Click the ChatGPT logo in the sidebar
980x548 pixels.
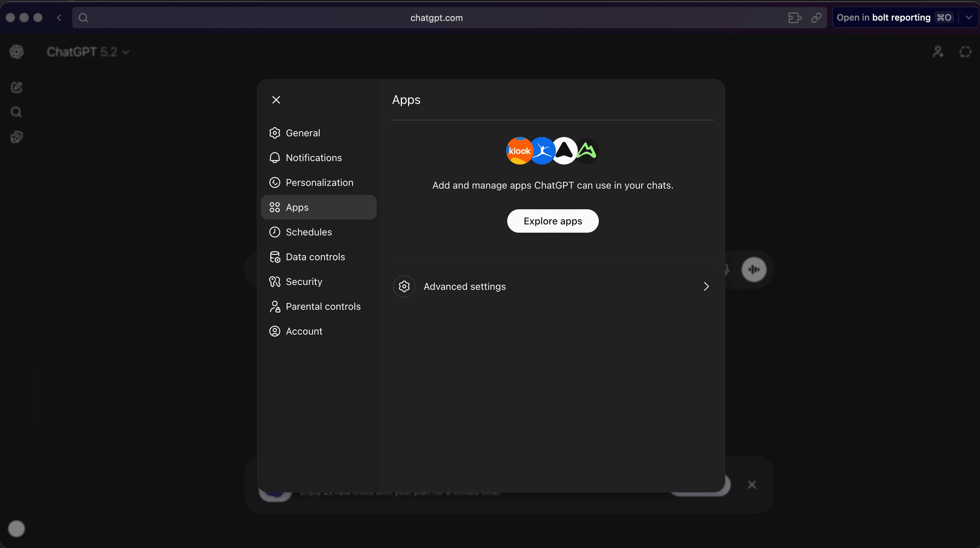tap(16, 51)
